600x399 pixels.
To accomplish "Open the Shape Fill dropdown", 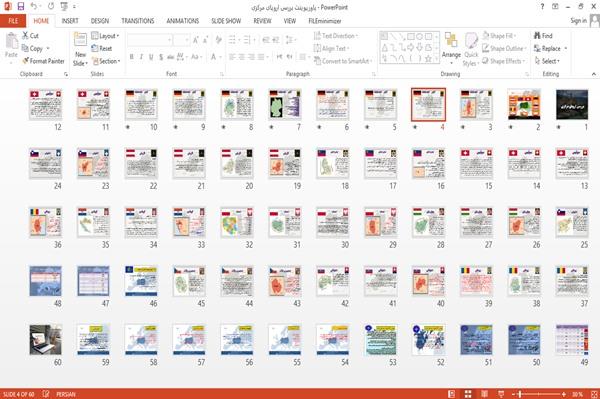I will pyautogui.click(x=499, y=36).
